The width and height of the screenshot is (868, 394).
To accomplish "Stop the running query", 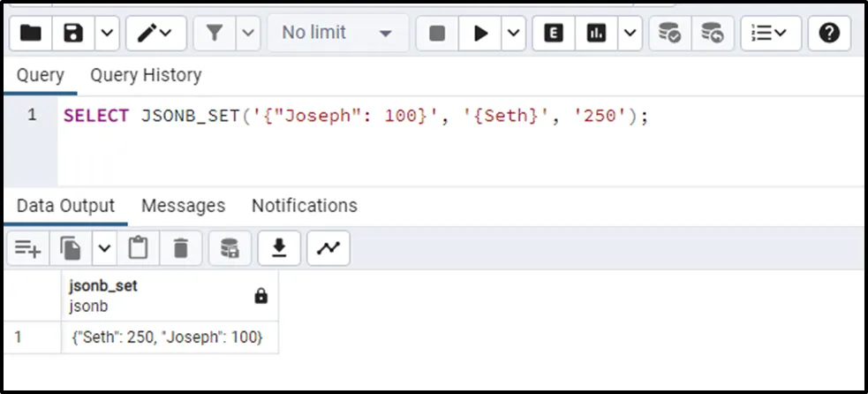I will [437, 34].
